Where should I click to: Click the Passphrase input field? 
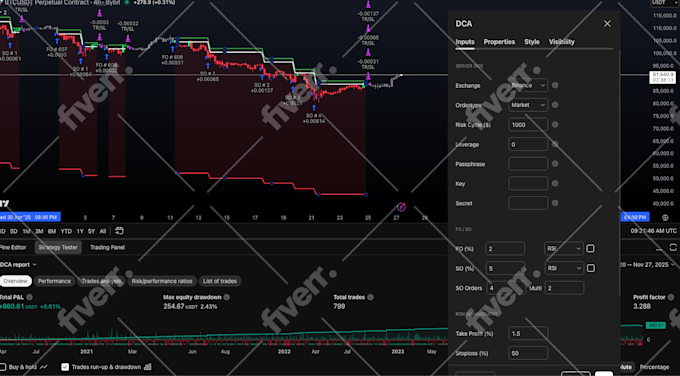(528, 164)
